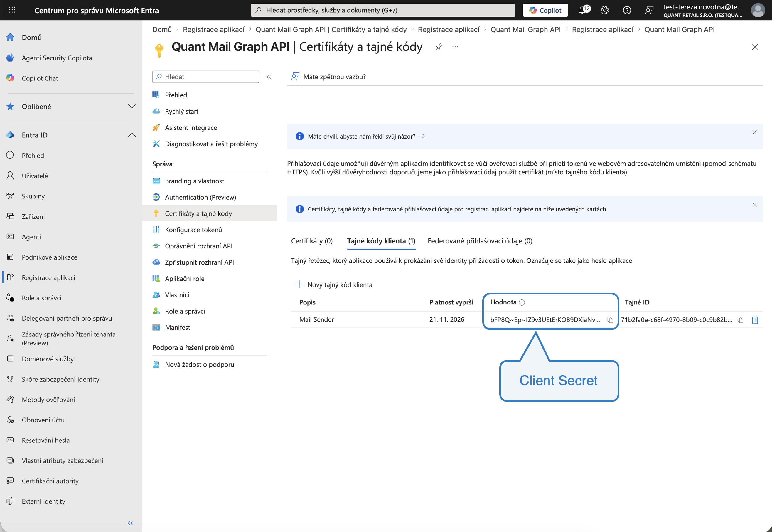The width and height of the screenshot is (772, 532).
Task: Open Copilot Chat in sidebar
Action: (x=40, y=78)
